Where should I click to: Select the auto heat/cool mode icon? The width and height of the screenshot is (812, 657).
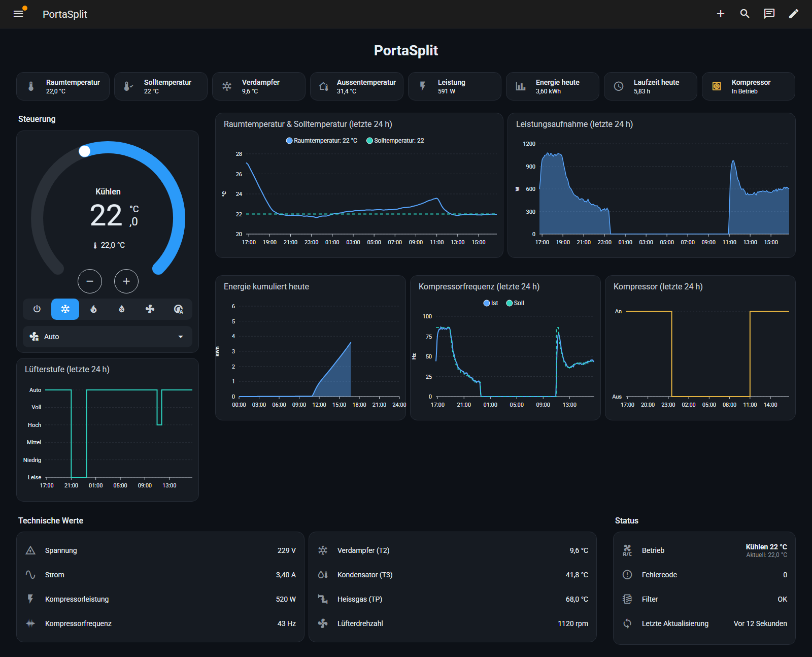pyautogui.click(x=178, y=309)
